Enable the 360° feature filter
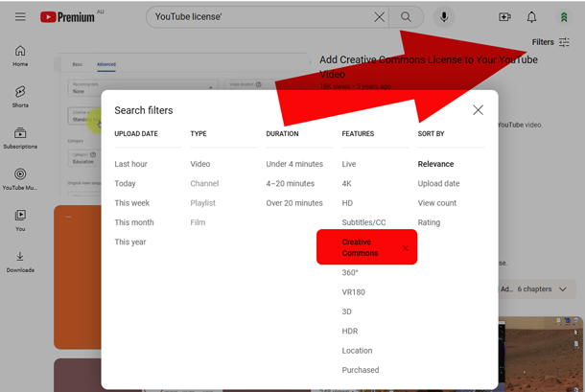This screenshot has width=585, height=392. 350,272
